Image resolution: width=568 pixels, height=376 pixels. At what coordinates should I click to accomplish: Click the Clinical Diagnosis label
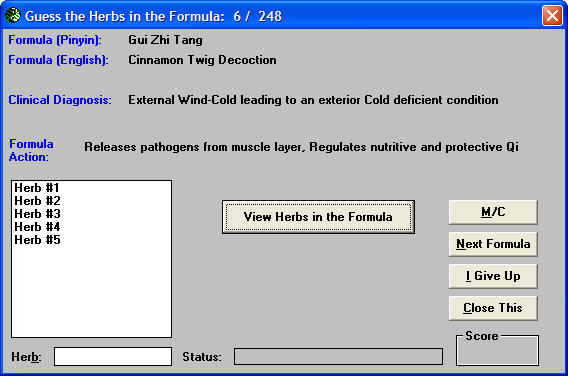coord(60,100)
